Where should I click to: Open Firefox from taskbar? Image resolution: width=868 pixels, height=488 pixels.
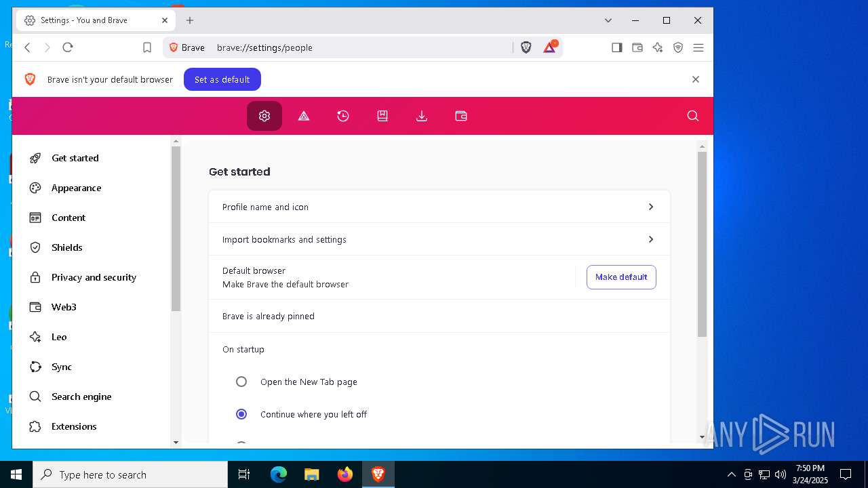345,474
